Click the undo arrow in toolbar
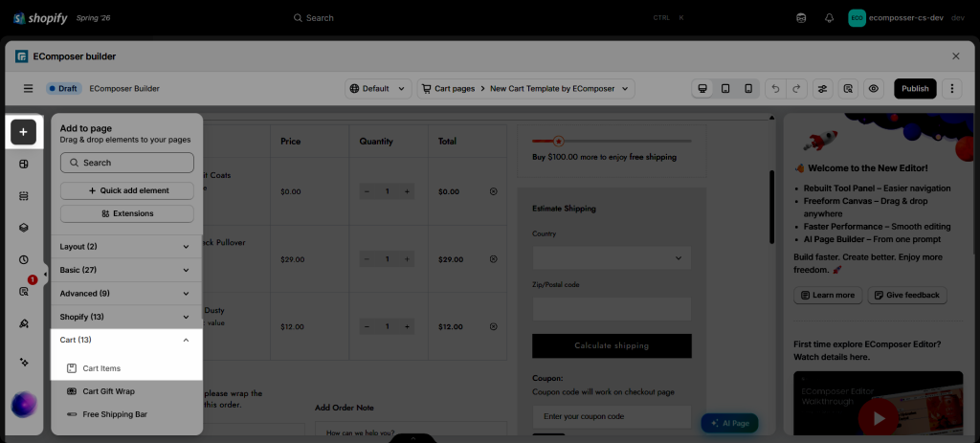This screenshot has height=443, width=980. click(775, 89)
